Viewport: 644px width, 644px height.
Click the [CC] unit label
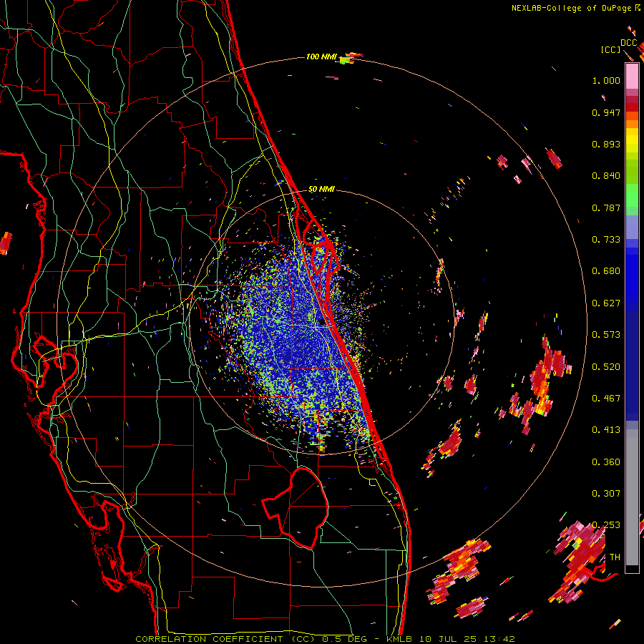610,50
